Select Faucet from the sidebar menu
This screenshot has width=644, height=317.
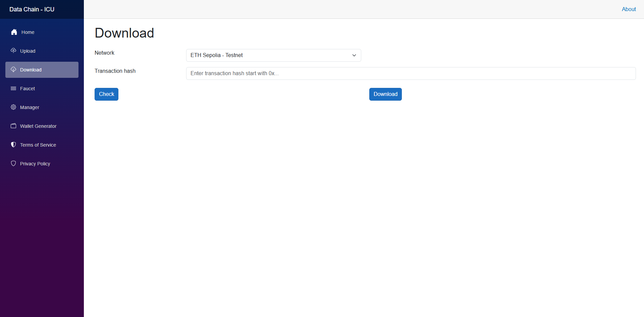pos(27,88)
